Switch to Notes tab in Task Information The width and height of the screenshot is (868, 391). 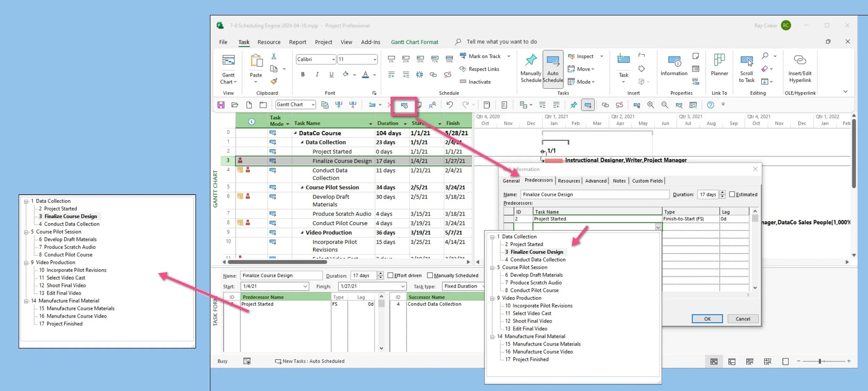[x=619, y=181]
